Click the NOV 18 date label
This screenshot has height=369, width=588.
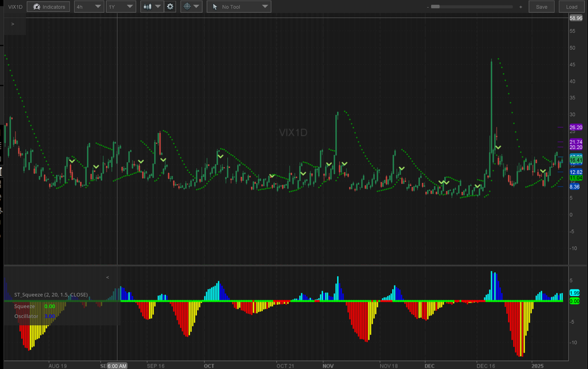[389, 366]
